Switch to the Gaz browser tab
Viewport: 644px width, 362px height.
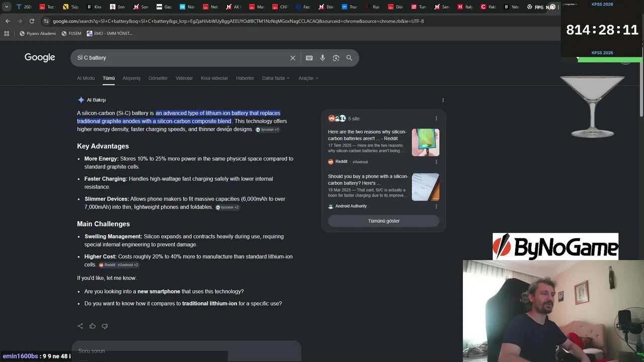click(x=164, y=7)
